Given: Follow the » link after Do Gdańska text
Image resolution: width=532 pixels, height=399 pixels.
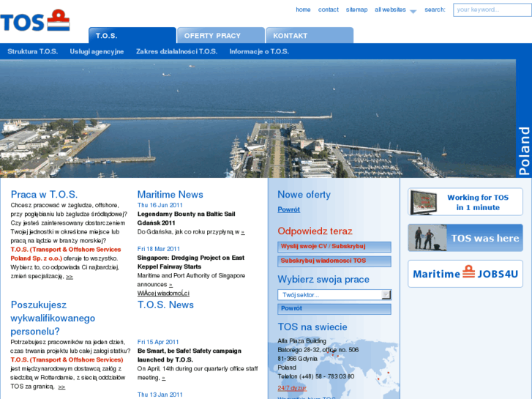Looking at the screenshot, I should coord(243,232).
